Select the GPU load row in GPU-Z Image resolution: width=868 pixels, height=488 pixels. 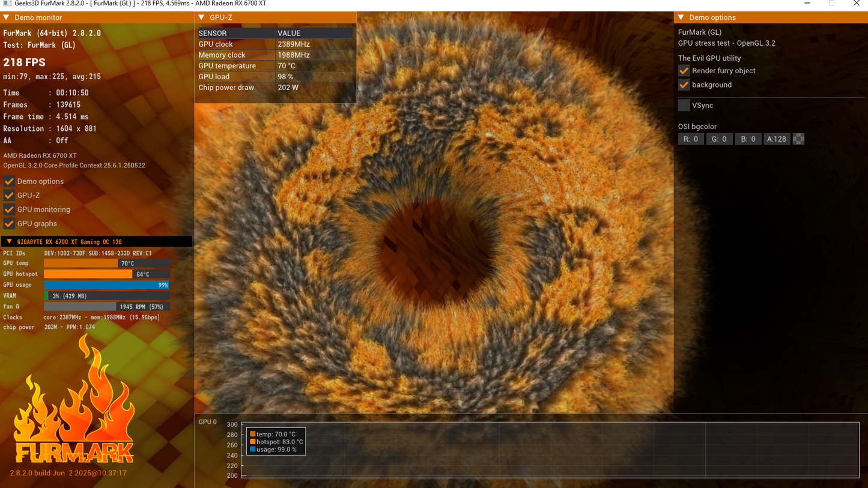tap(275, 76)
